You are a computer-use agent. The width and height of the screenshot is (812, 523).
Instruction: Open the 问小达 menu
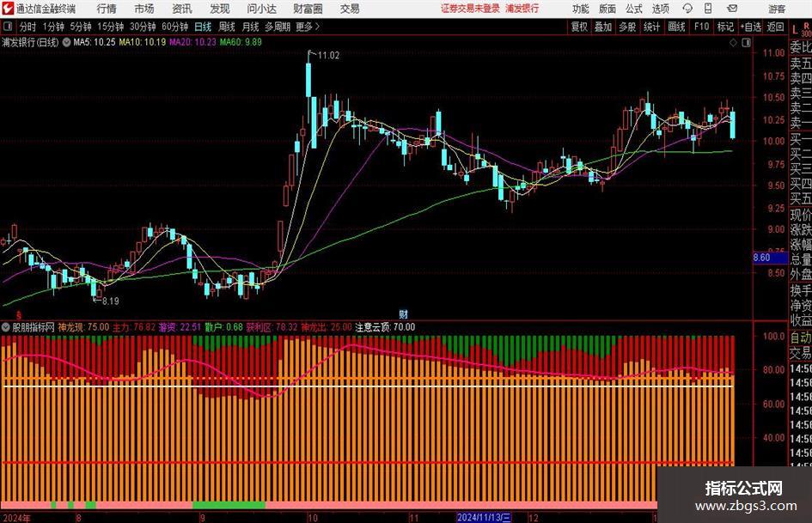(261, 9)
